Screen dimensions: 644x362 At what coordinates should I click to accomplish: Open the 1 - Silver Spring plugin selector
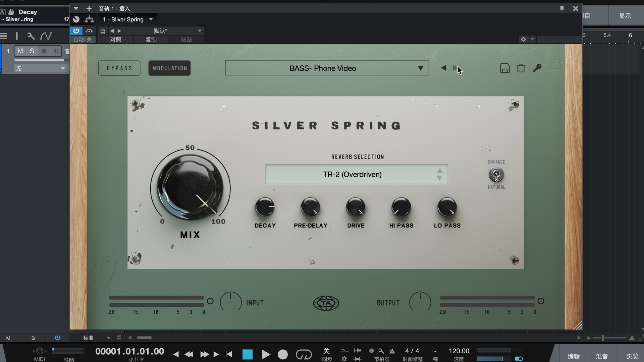point(127,19)
